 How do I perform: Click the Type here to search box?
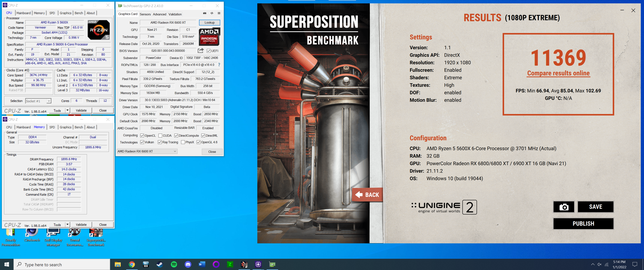pos(62,264)
